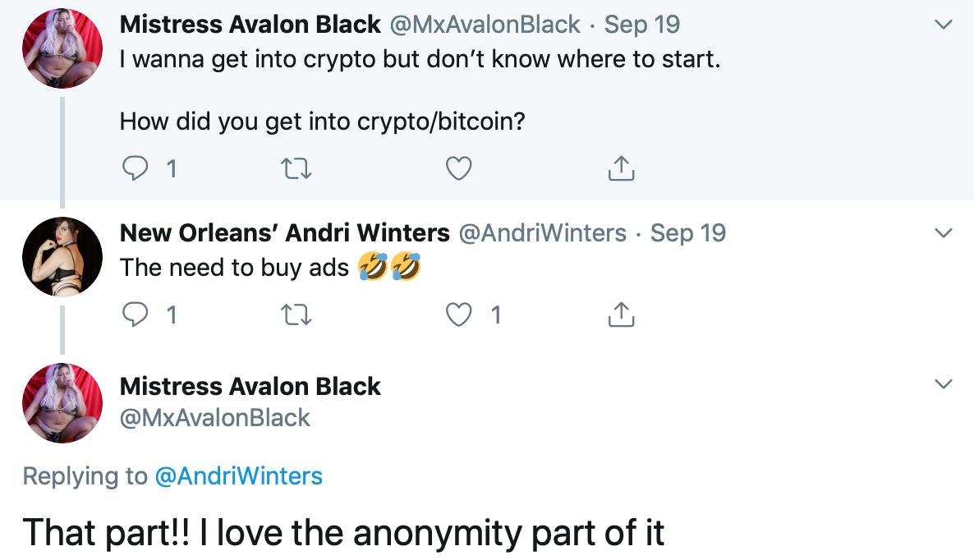Screen dimensions: 974x560
Task: Reply to "The need to buy ads" tweet
Action: click(x=134, y=314)
